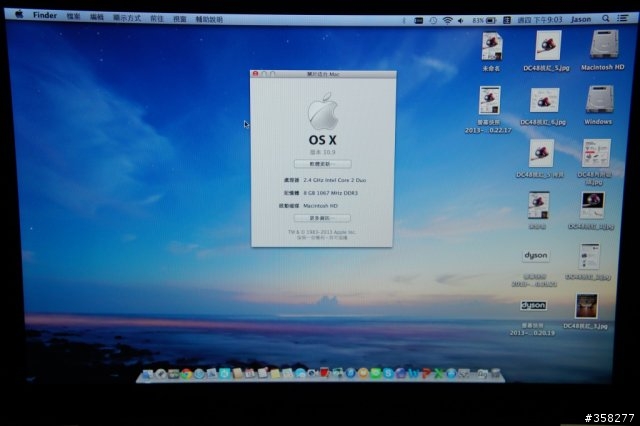Click the 83% battery indicator

pos(484,20)
